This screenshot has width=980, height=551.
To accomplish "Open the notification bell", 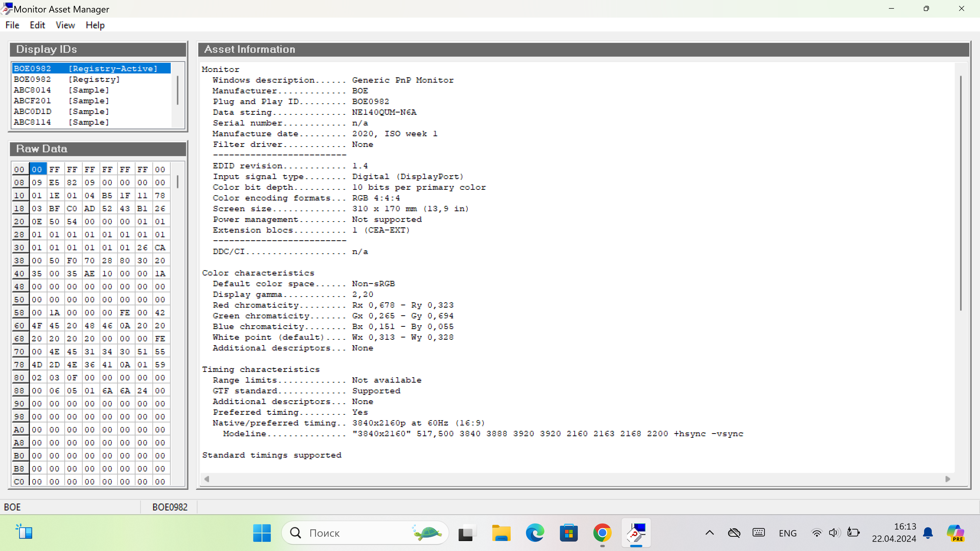I will pyautogui.click(x=928, y=532).
